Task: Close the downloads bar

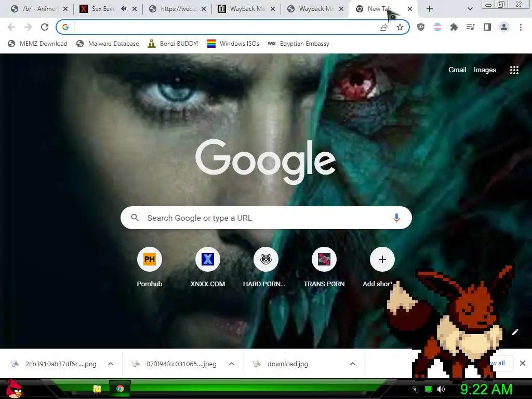Action: pos(523,363)
